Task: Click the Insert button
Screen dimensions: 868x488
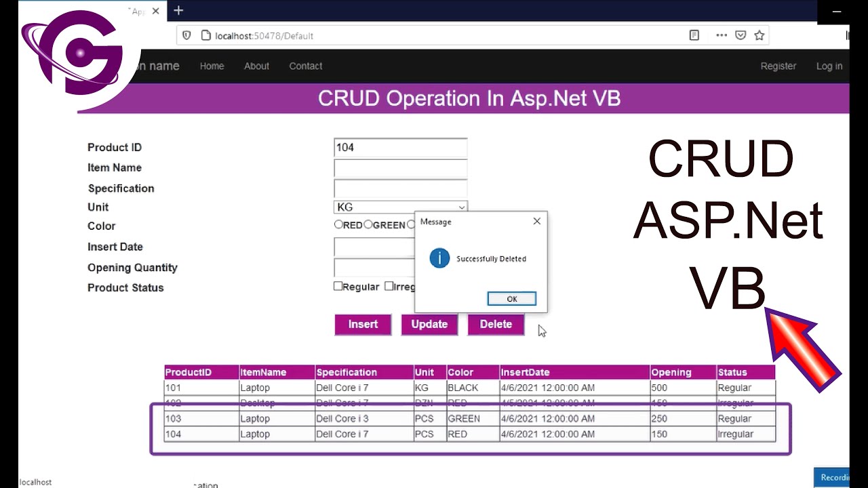Action: point(363,325)
